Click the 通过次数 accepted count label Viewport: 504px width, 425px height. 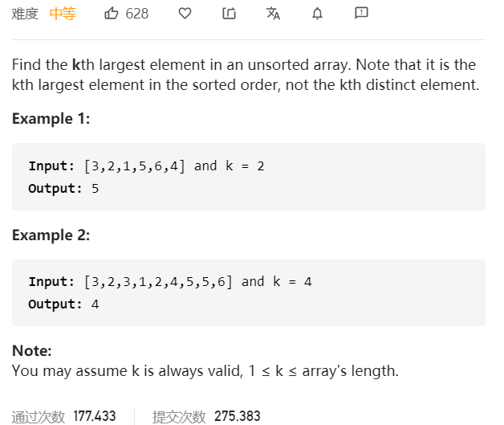point(39,417)
